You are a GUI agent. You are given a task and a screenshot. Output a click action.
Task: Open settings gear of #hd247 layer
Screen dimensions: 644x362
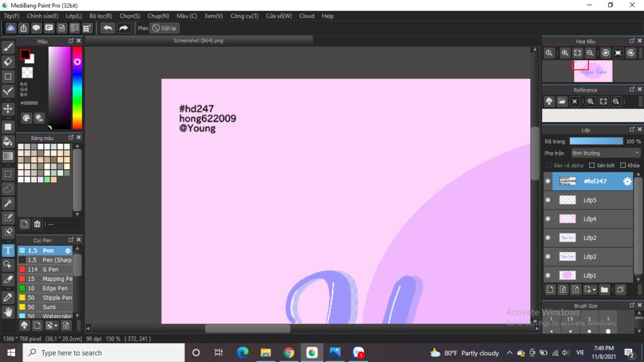[627, 182]
